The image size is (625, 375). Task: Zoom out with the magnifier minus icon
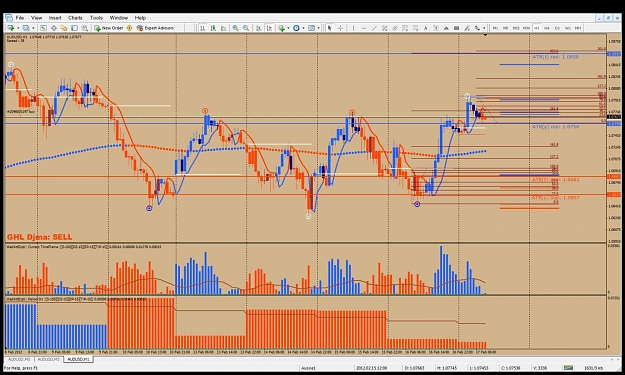click(x=246, y=28)
